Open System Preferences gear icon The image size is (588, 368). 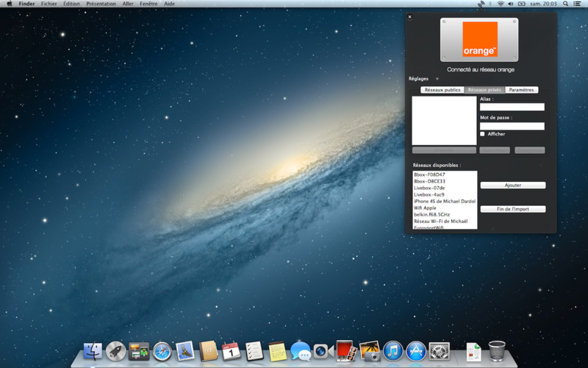439,352
